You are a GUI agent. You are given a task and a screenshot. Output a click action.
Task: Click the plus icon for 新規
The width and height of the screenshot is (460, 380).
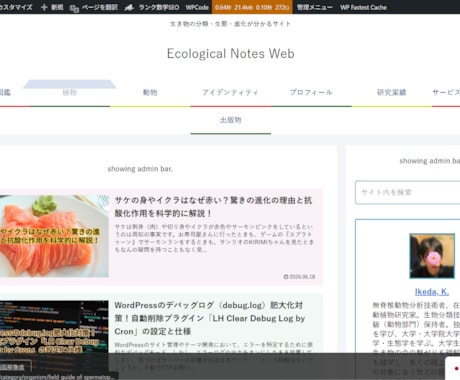click(x=44, y=7)
